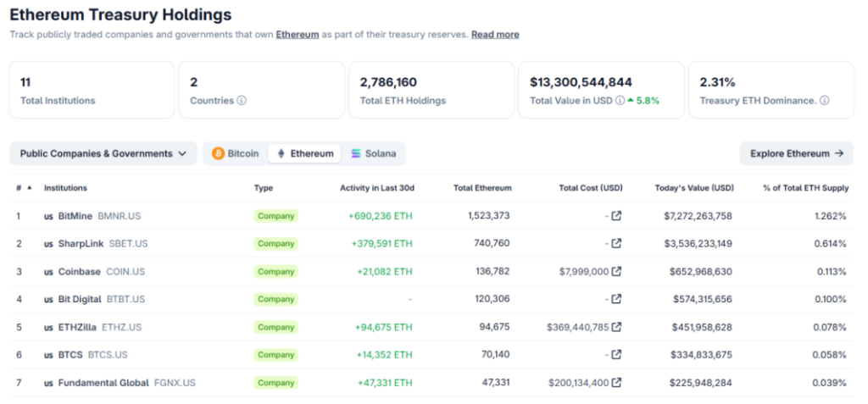Click the +379,591 ETH activity value
Screen dimensions: 868x404
click(x=382, y=244)
